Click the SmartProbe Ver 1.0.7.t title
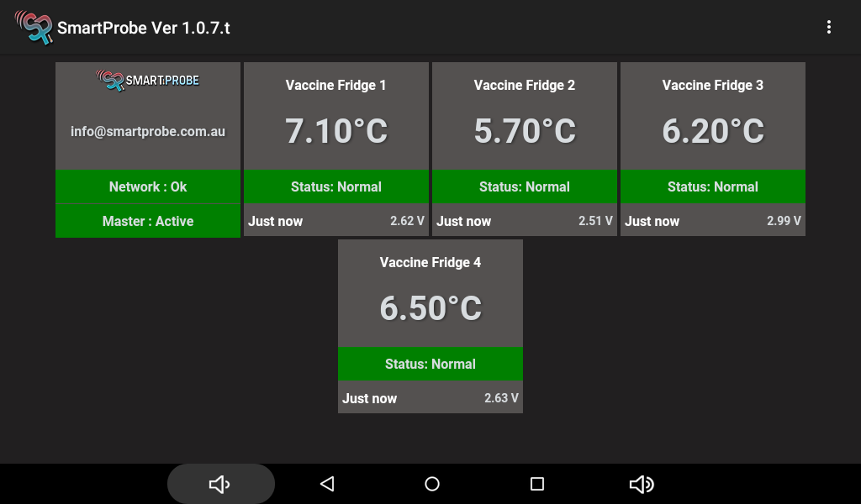Screen dimensions: 861x504 pos(144,28)
